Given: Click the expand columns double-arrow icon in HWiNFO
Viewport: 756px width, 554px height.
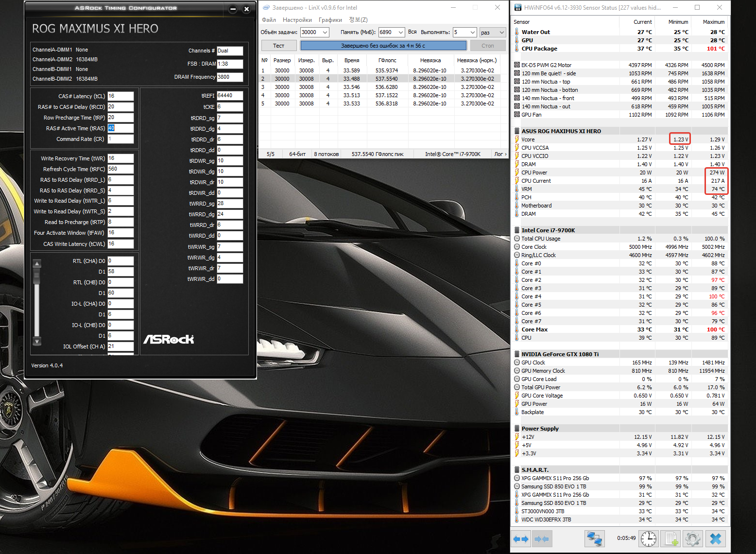Looking at the screenshot, I should tap(521, 538).
